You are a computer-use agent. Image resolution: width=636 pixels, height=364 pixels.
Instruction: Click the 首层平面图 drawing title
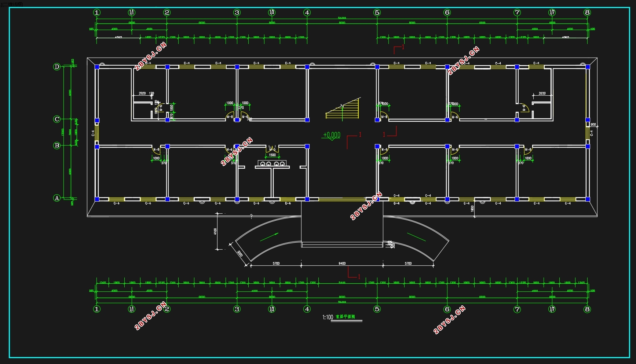(346, 317)
